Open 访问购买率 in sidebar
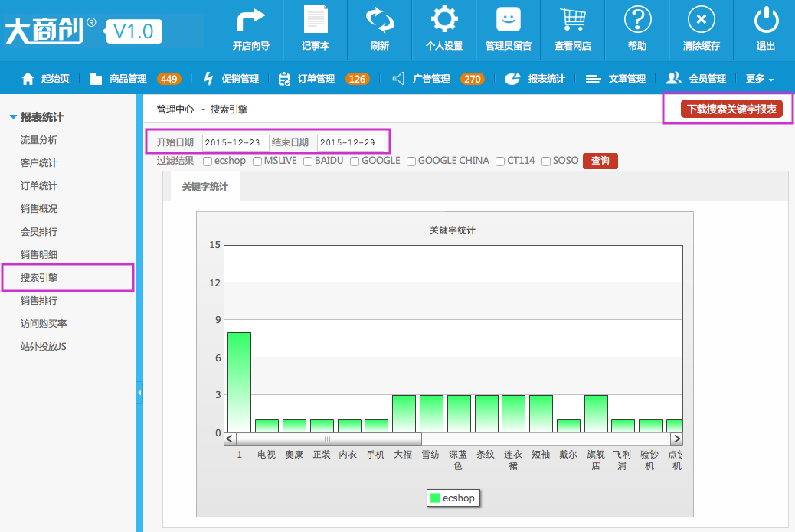This screenshot has height=532, width=795. click(x=44, y=323)
